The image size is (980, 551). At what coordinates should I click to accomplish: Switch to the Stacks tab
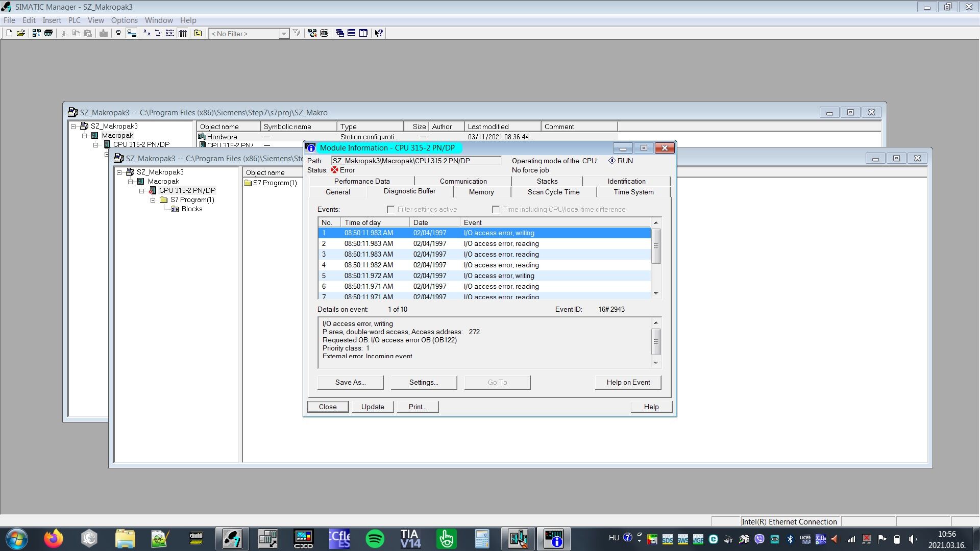(x=547, y=181)
